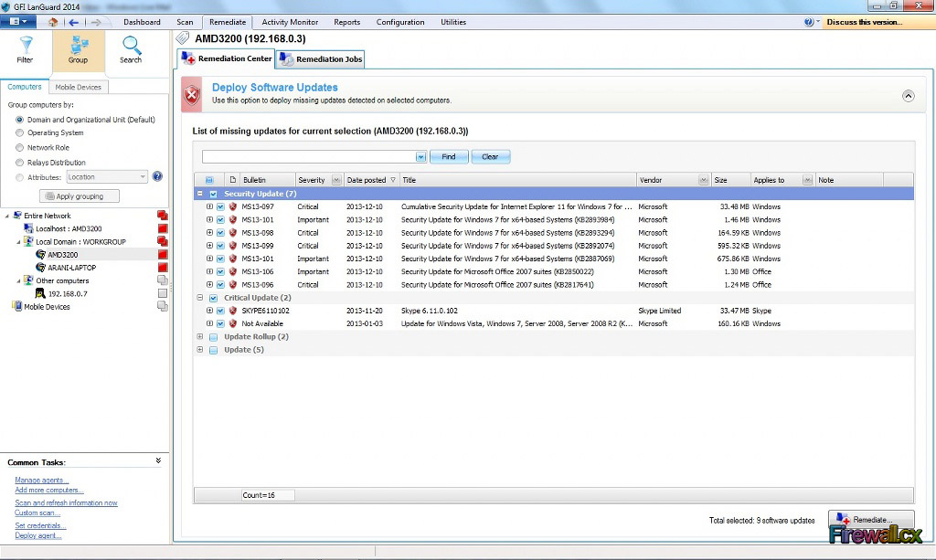This screenshot has height=560, width=936.
Task: Click the Local Domain WORKGROUP icon
Action: [x=28, y=241]
